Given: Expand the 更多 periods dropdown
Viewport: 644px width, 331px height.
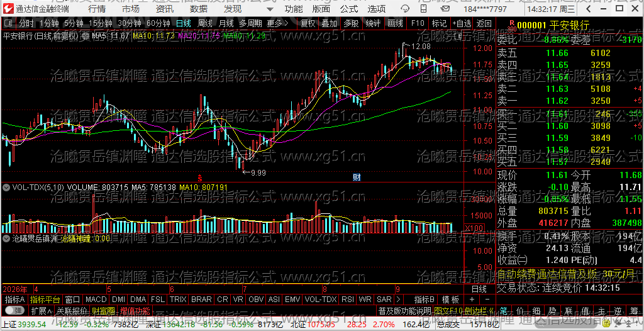Looking at the screenshot, I should [277, 24].
